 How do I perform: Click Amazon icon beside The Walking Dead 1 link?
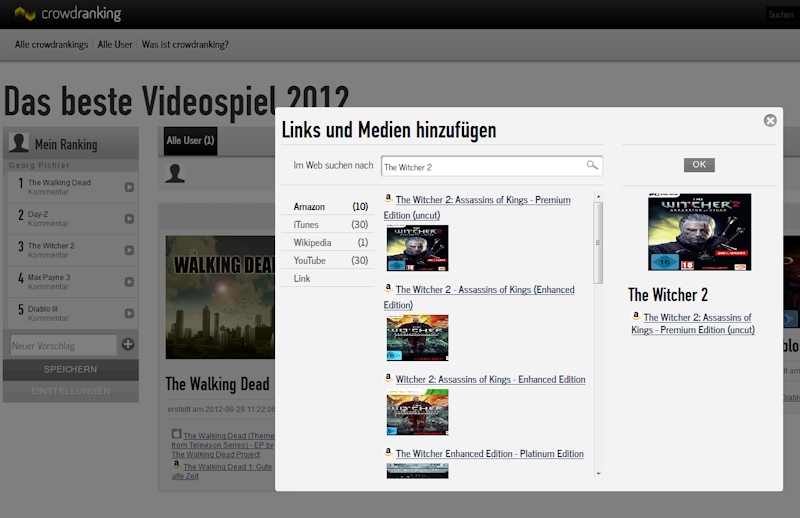[177, 465]
